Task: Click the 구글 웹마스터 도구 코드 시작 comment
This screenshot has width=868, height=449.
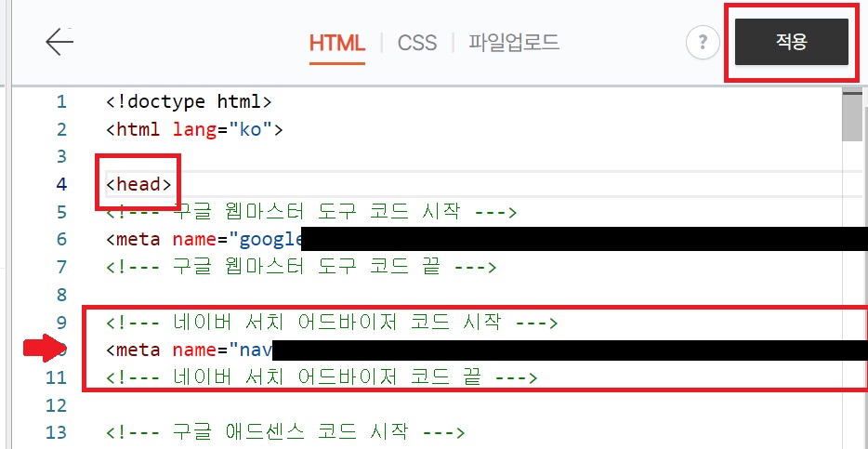Action: tap(311, 212)
